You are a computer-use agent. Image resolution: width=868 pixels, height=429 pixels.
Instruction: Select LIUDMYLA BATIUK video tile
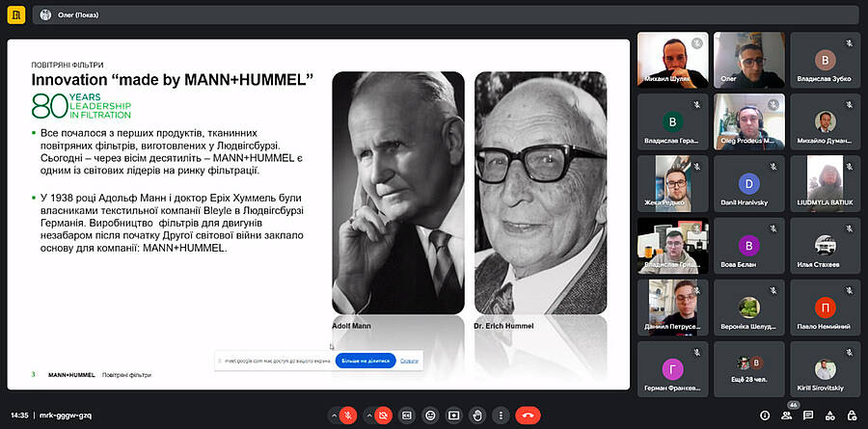(825, 184)
